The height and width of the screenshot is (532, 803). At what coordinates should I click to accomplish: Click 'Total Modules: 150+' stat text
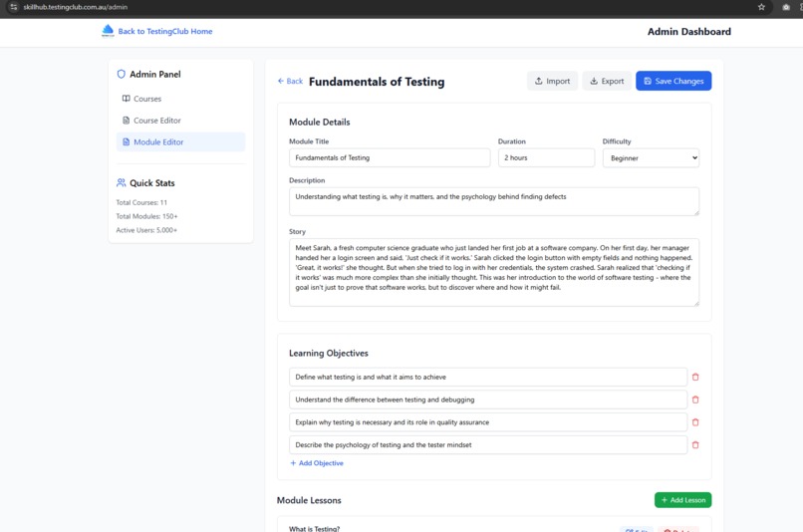pos(146,216)
